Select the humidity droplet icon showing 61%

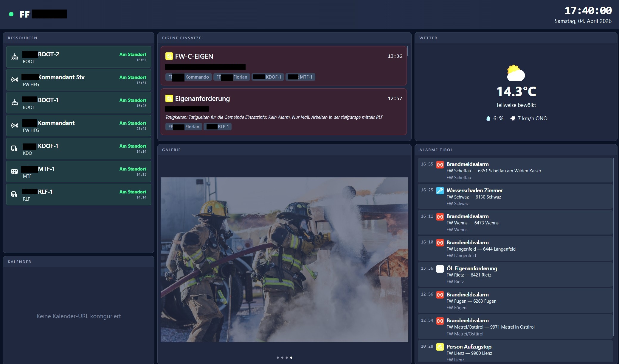click(488, 118)
